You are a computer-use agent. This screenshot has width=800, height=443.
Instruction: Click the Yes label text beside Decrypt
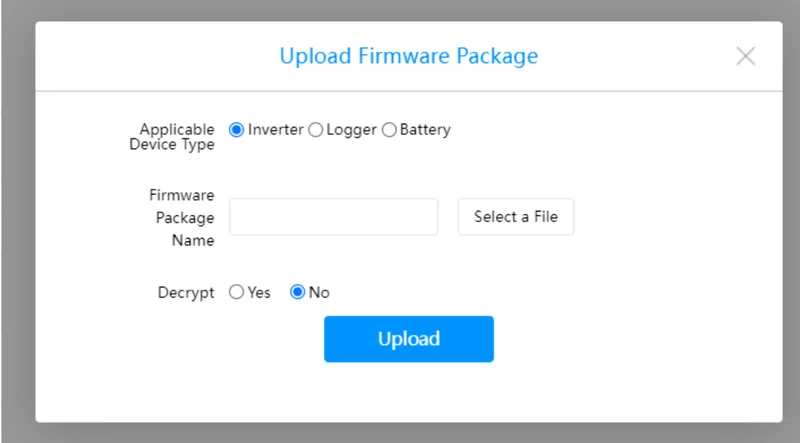[x=259, y=293]
